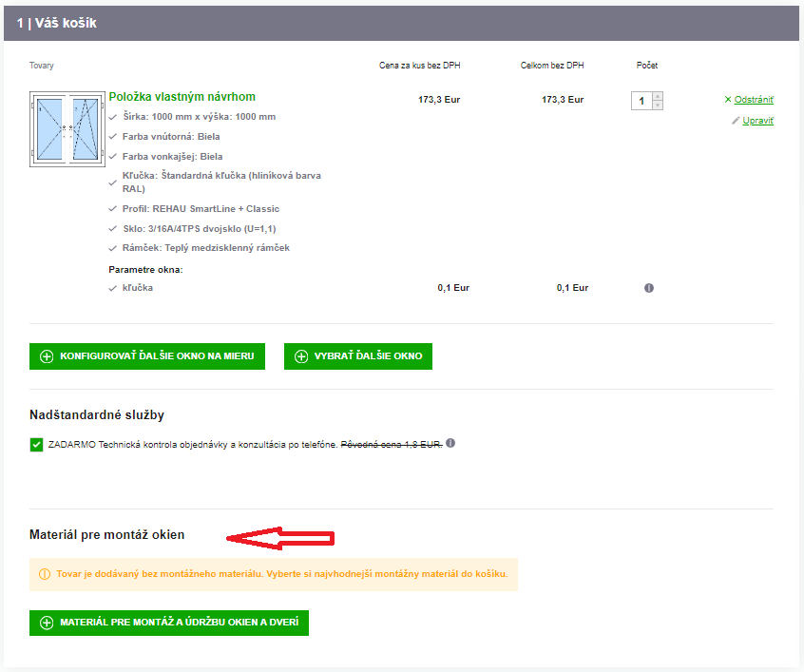The width and height of the screenshot is (804, 672).
Task: Open the Položka vlastným návrhom title link
Action: 182,97
